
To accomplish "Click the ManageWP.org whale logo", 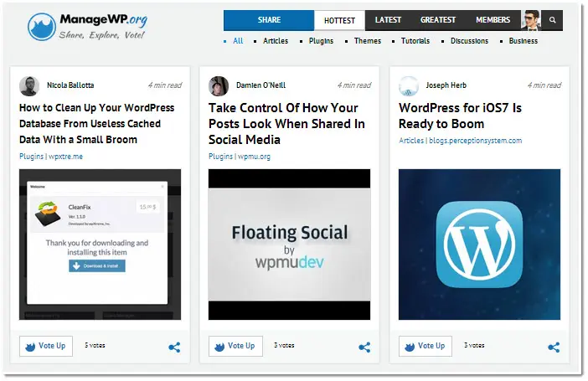I will (42, 27).
